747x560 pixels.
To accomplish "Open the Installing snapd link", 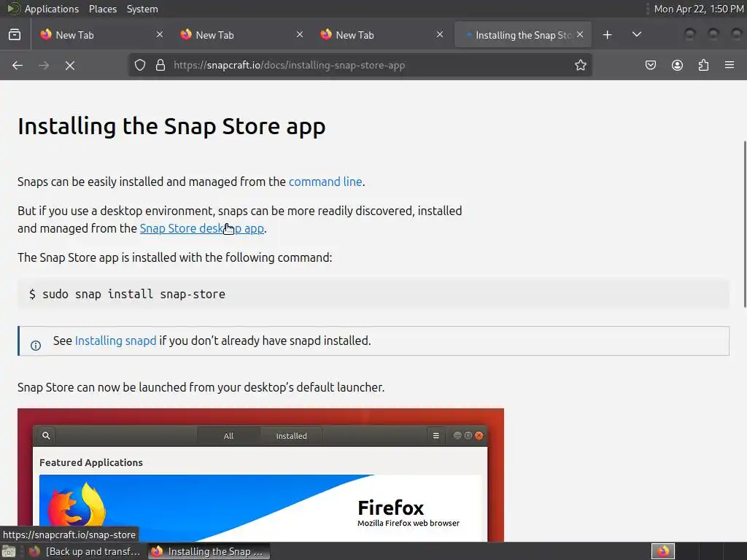I will tap(115, 341).
